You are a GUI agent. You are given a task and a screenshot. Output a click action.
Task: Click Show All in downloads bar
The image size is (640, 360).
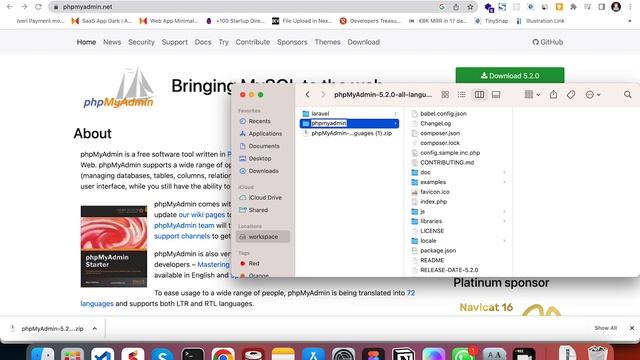605,328
